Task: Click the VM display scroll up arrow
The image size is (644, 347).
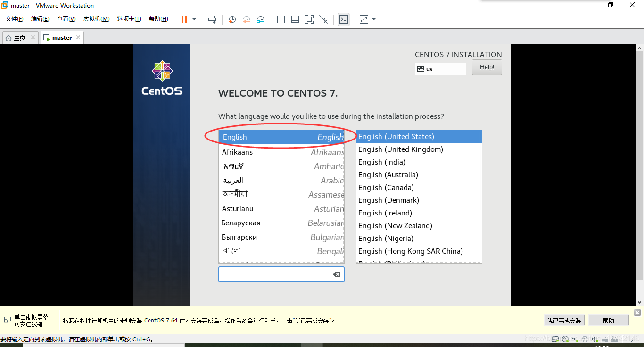Action: pyautogui.click(x=640, y=48)
